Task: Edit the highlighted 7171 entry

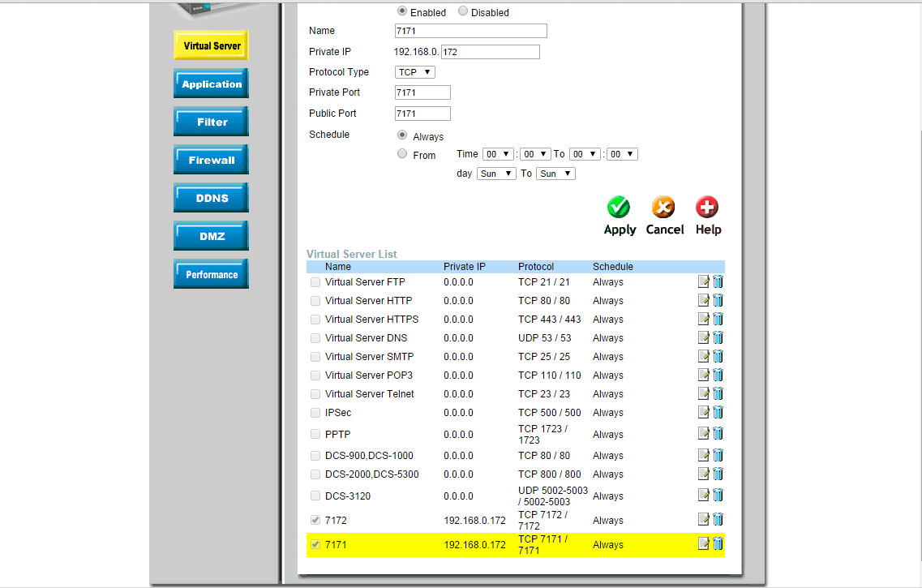Action: (703, 544)
